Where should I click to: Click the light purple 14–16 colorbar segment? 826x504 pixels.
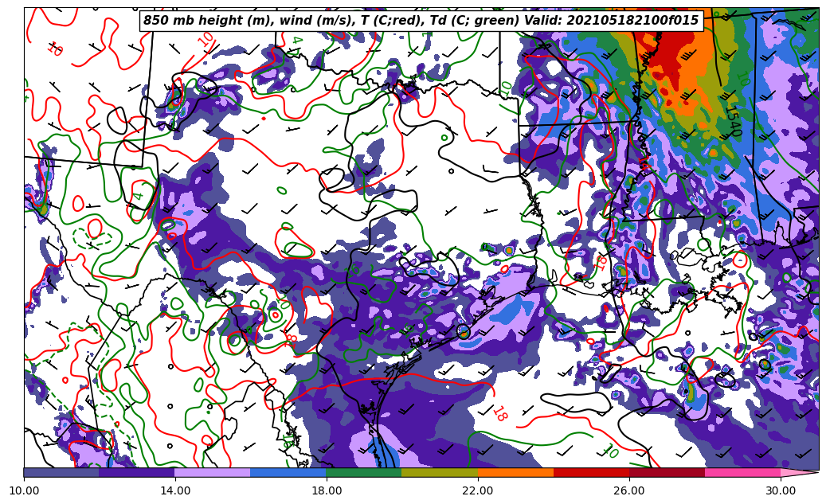tap(213, 472)
